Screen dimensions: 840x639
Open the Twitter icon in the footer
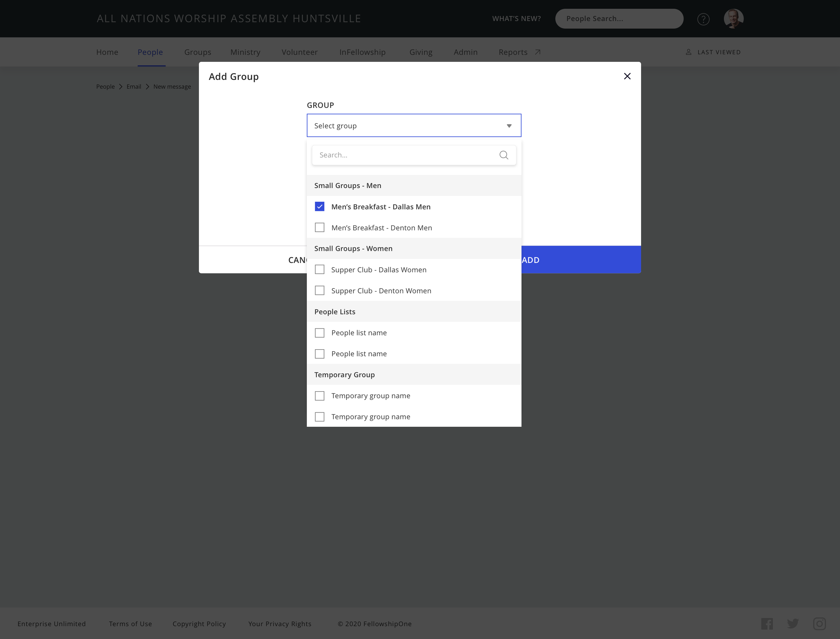[794, 624]
